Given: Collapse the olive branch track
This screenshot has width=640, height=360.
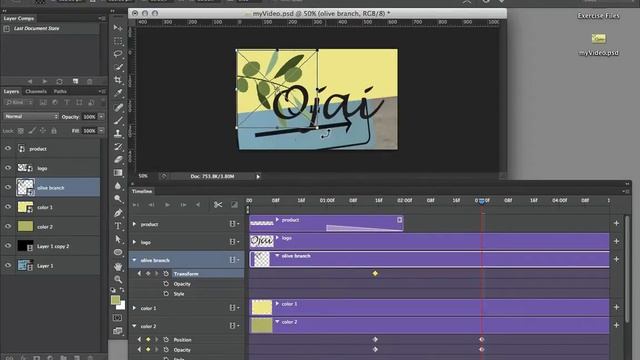Looking at the screenshot, I should click(x=134, y=260).
